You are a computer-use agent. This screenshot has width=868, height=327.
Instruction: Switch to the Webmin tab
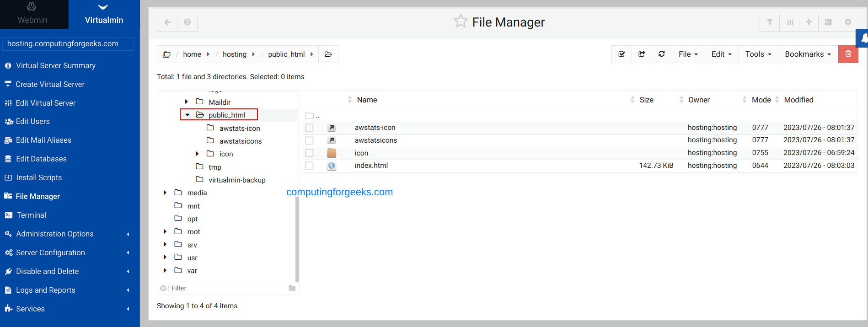32,15
